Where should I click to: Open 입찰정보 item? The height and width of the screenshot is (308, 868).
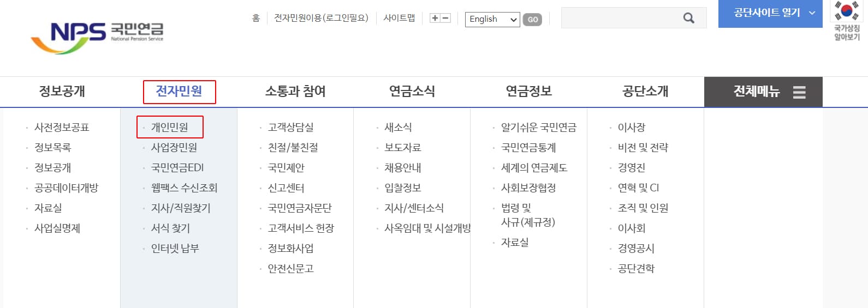point(403,188)
